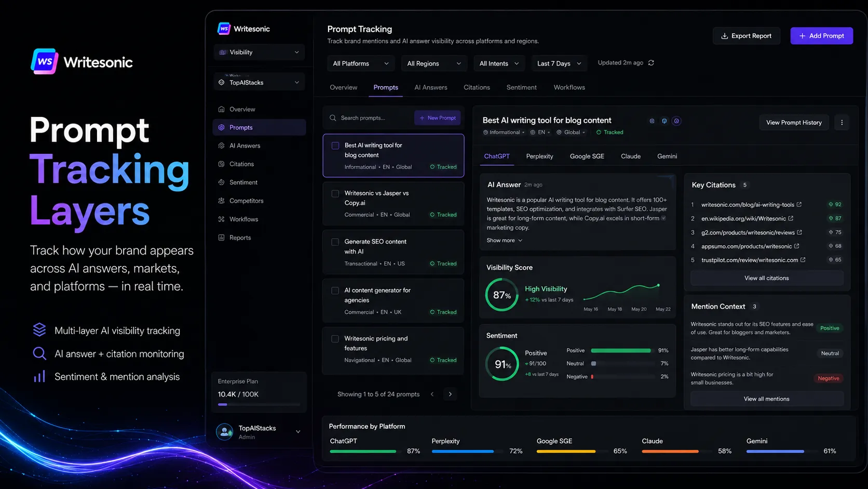Switch to the AI Answers tab
Viewport: 868px width, 489px height.
431,87
